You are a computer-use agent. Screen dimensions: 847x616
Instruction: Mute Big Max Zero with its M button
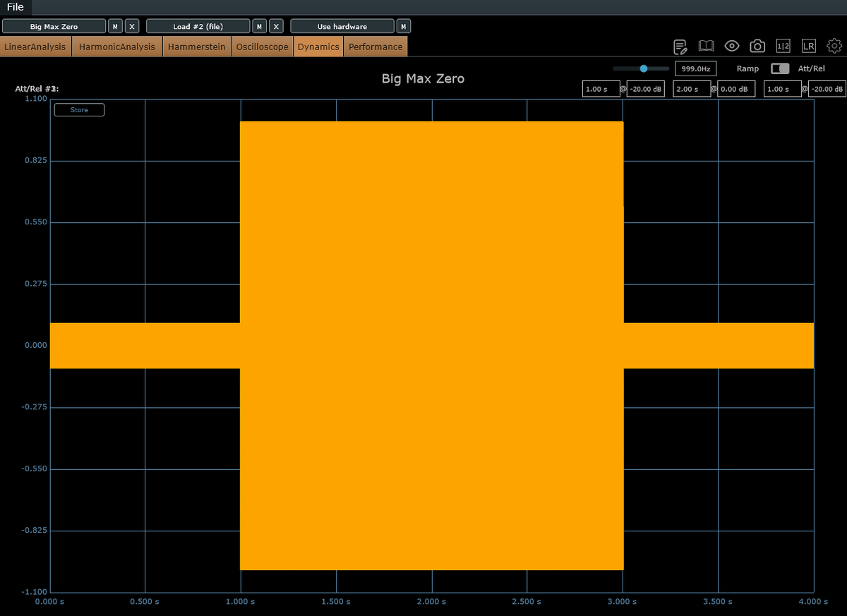(x=115, y=26)
